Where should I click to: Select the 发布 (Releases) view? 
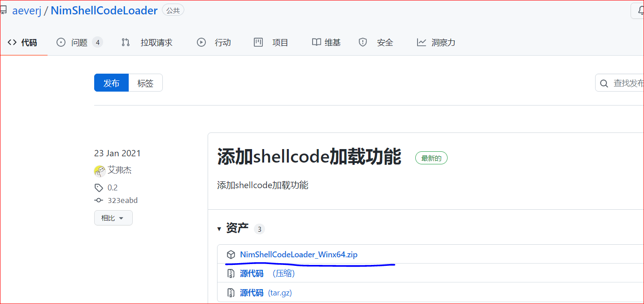click(111, 83)
